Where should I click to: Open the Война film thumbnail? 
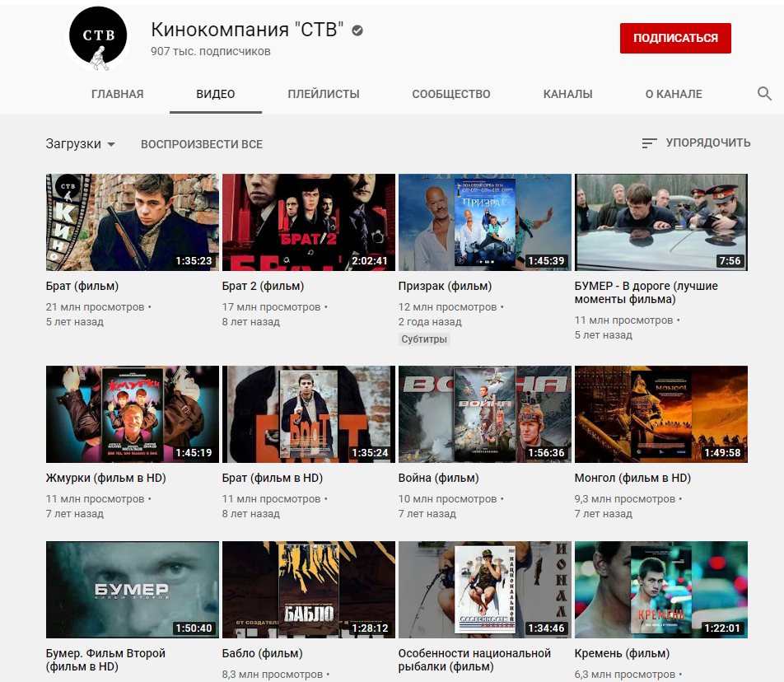484,414
